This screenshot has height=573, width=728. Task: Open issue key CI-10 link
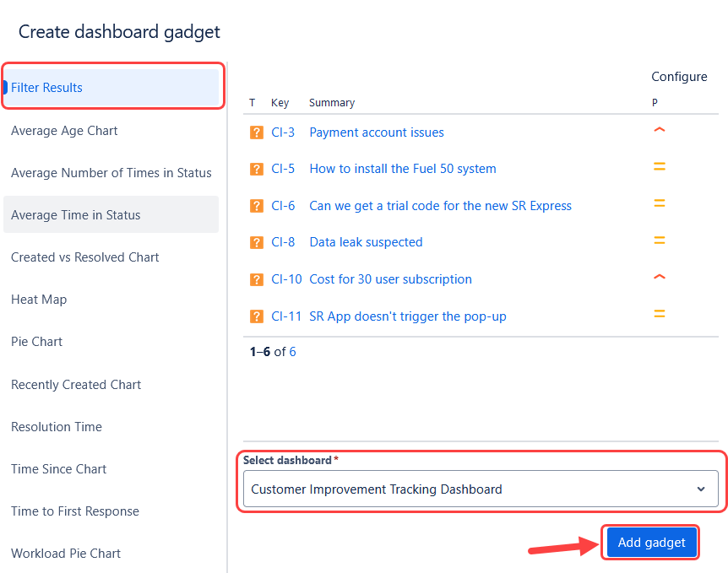tap(286, 279)
